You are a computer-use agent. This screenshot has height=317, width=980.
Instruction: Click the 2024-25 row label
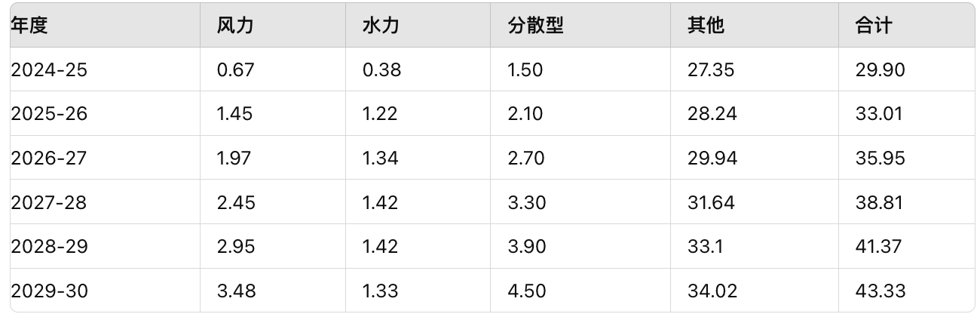[49, 70]
